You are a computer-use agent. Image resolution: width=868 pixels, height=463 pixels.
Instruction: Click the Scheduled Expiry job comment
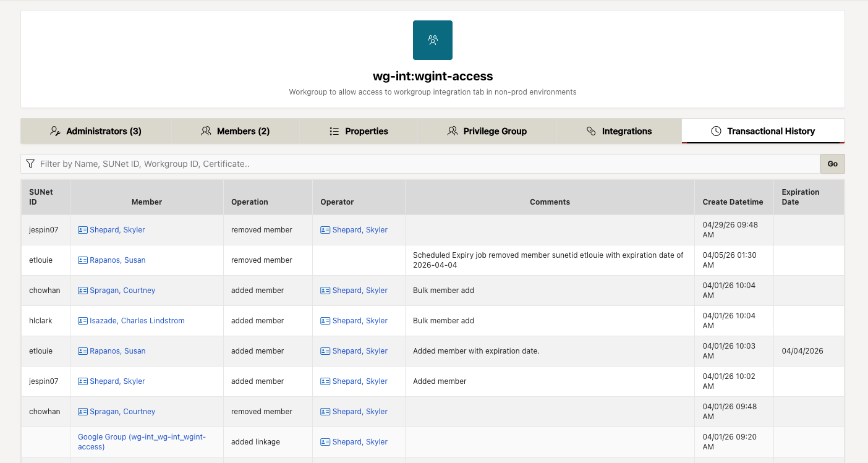click(x=548, y=260)
